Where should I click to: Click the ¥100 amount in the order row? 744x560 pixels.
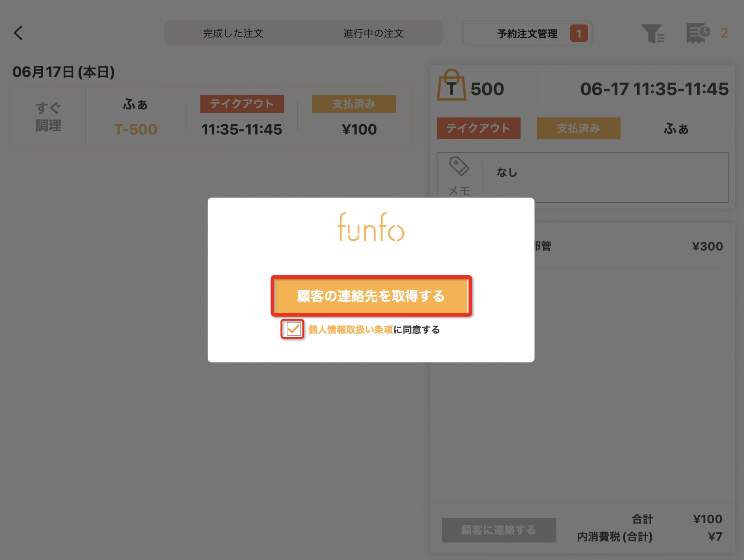pos(359,129)
